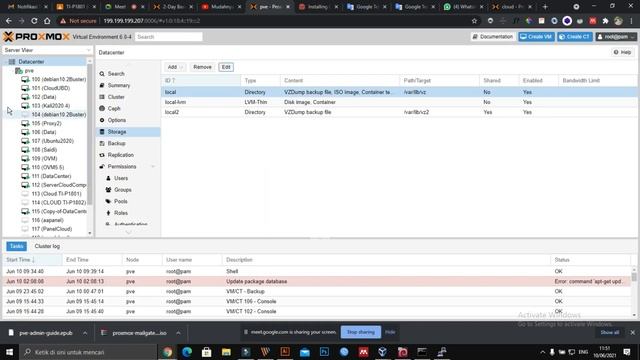Open the Help button
The image size is (640, 360).
pyautogui.click(x=622, y=52)
